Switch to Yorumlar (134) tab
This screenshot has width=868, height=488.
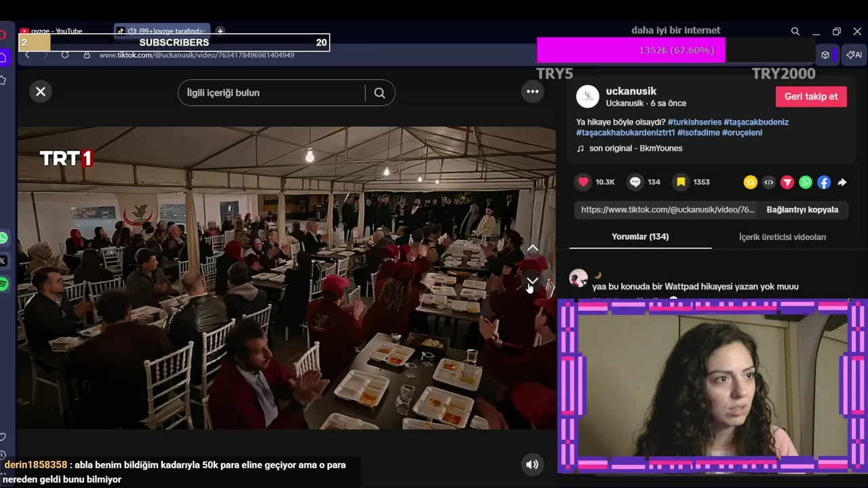(640, 237)
